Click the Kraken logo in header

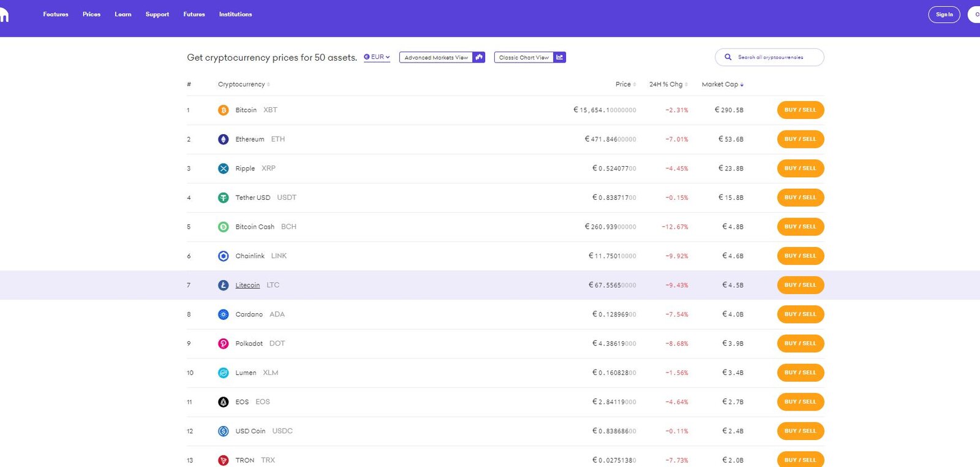[4, 15]
